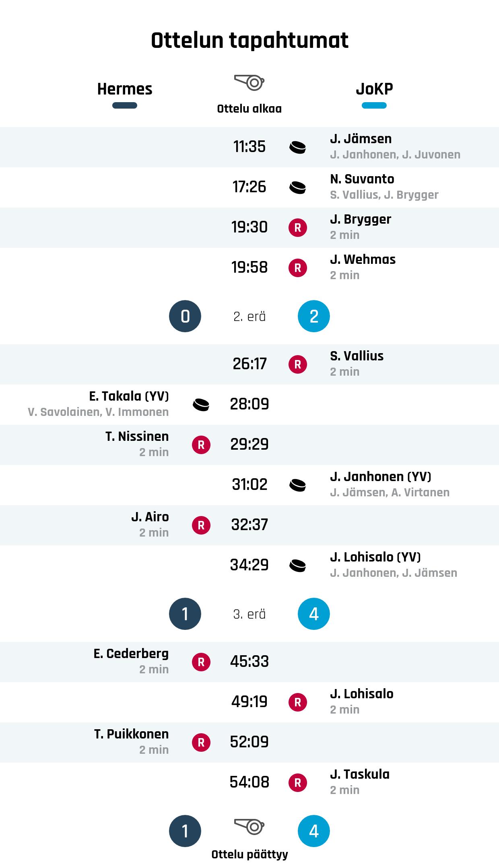499x868 pixels.
Task: Click the penalty R icon for J. Wehmas
Action: coord(297,268)
